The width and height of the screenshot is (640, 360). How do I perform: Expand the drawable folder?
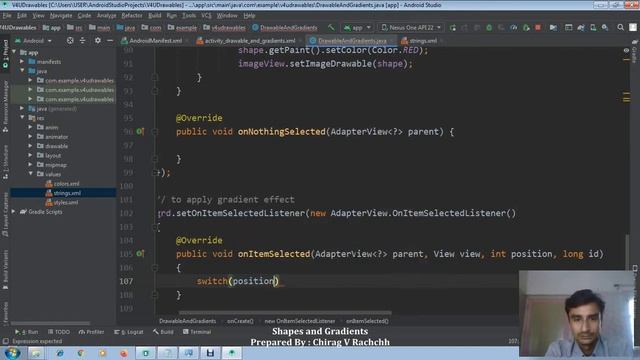(30, 146)
